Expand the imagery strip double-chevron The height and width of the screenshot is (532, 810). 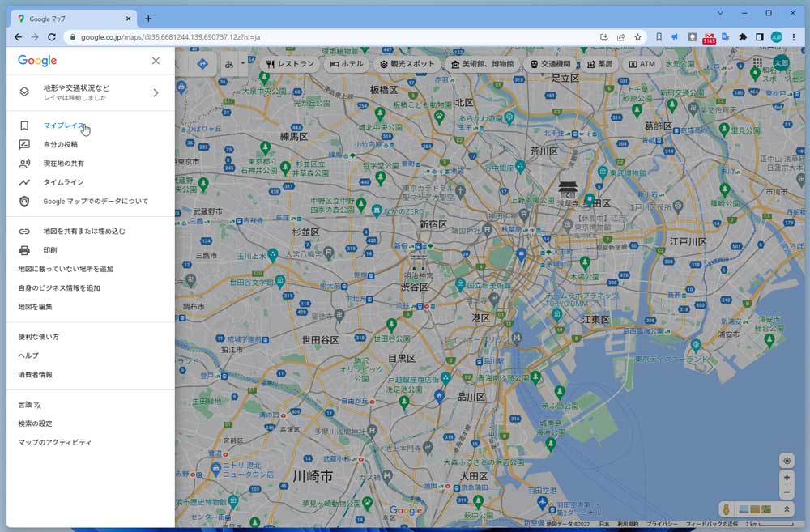[x=787, y=509]
